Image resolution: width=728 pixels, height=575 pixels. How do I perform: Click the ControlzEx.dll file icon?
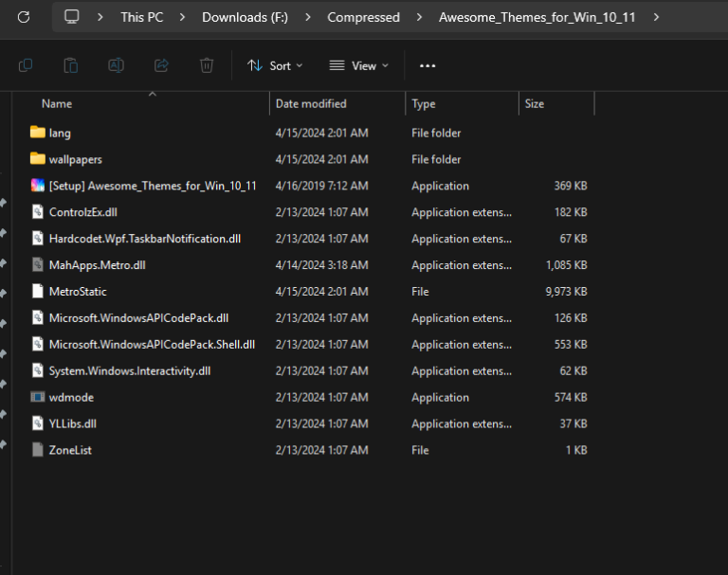pos(38,211)
